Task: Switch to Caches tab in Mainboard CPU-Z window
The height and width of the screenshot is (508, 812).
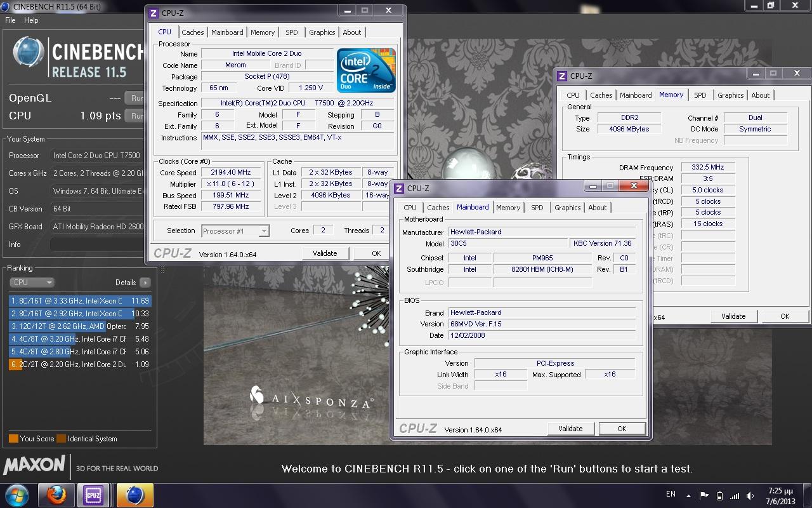Action: [438, 208]
